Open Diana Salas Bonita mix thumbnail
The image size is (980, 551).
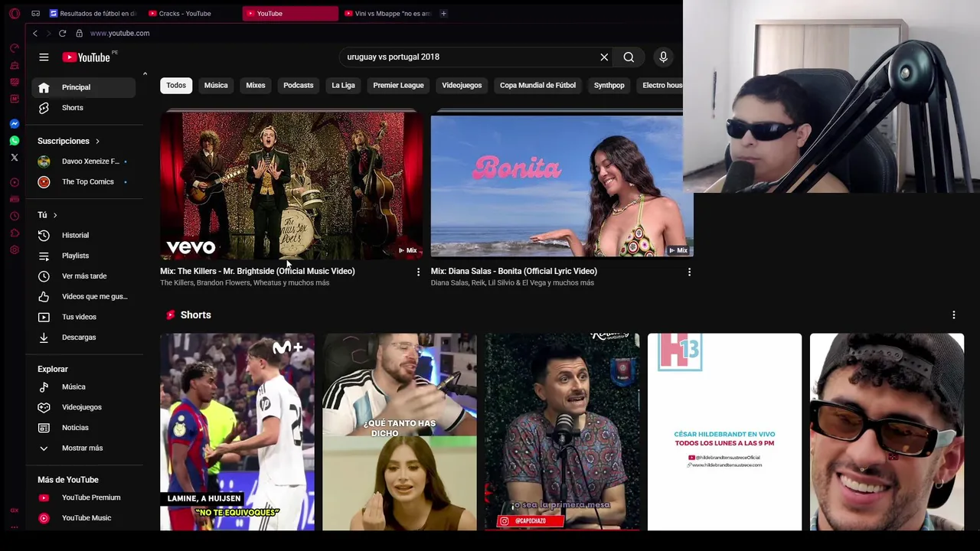click(562, 186)
